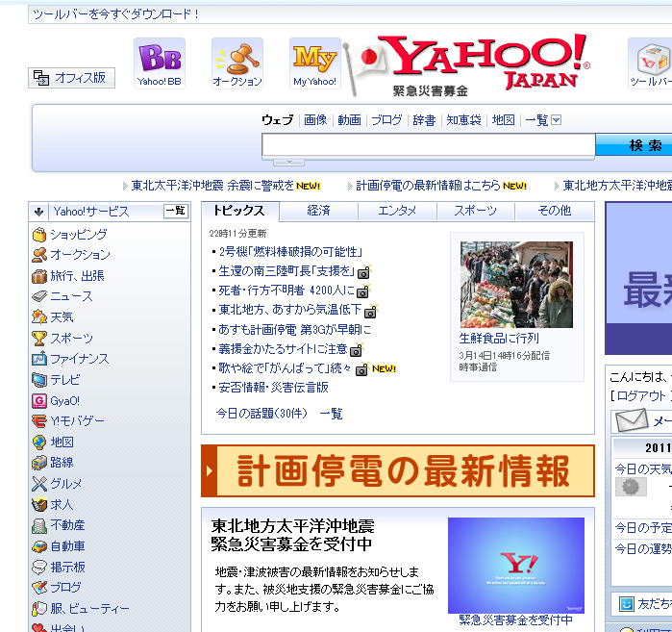Expand the 計画停電の最新情報 banner arrow

click(210, 471)
